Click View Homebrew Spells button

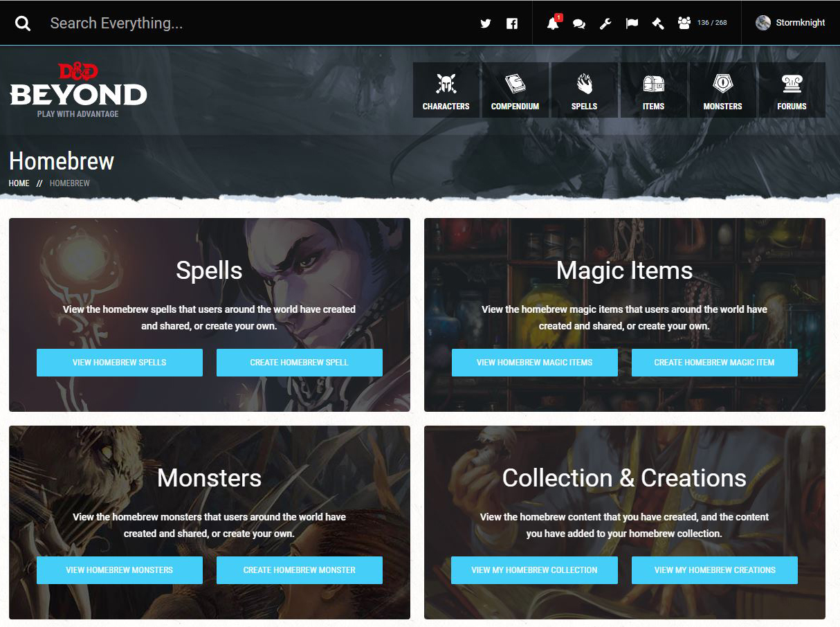pyautogui.click(x=120, y=363)
